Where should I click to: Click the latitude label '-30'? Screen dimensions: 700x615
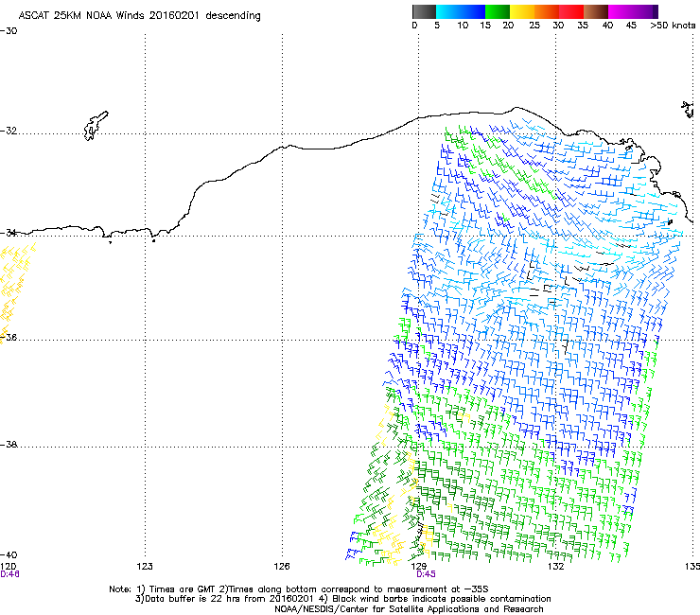point(9,31)
